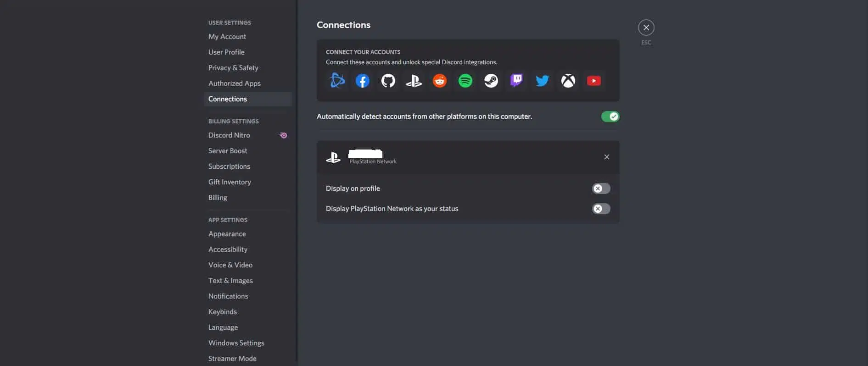The image size is (868, 366).
Task: Close settings with the ESC circle button
Action: tap(646, 28)
